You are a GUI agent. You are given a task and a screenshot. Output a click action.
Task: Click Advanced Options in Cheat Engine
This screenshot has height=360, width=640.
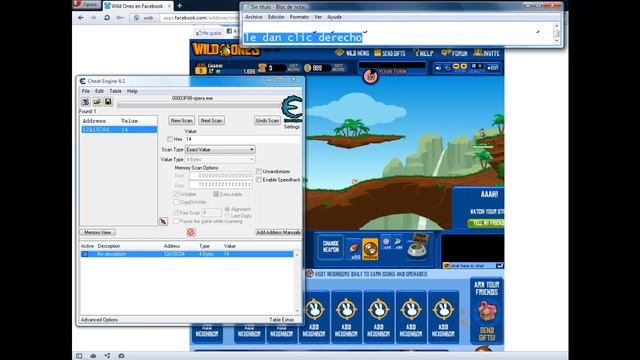click(99, 320)
